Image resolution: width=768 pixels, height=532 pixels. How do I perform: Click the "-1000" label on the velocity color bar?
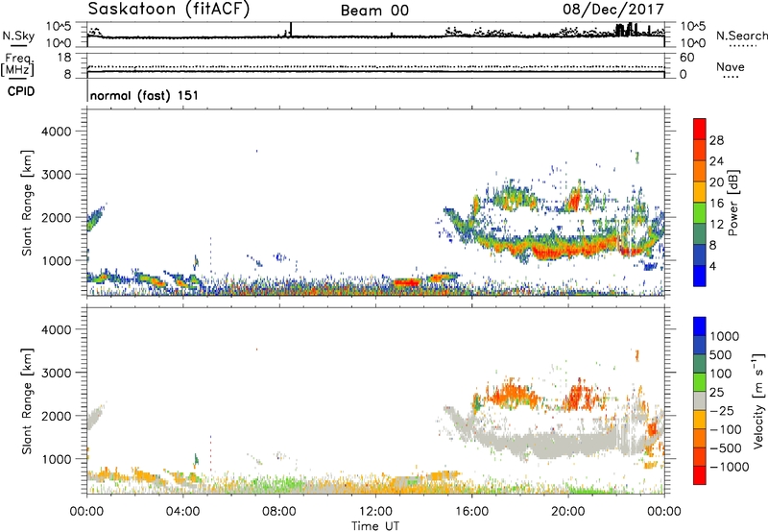[x=730, y=467]
